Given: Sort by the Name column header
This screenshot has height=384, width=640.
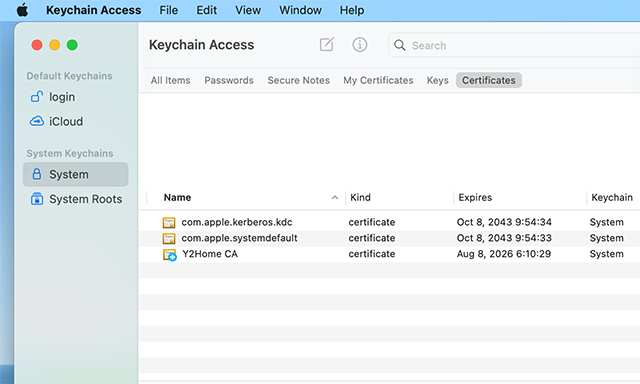Looking at the screenshot, I should 177,198.
